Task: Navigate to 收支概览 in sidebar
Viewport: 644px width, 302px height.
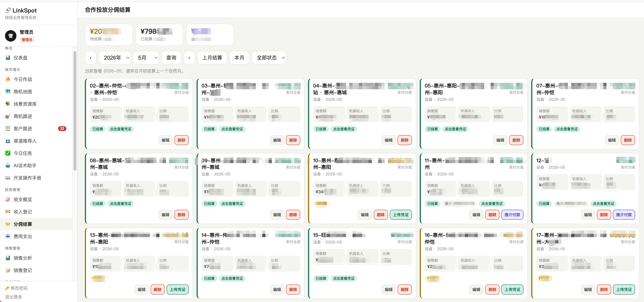Action: pos(36,199)
